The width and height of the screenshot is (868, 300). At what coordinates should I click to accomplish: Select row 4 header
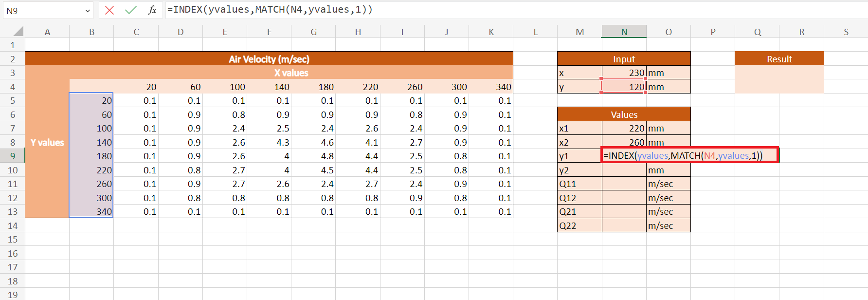[13, 87]
